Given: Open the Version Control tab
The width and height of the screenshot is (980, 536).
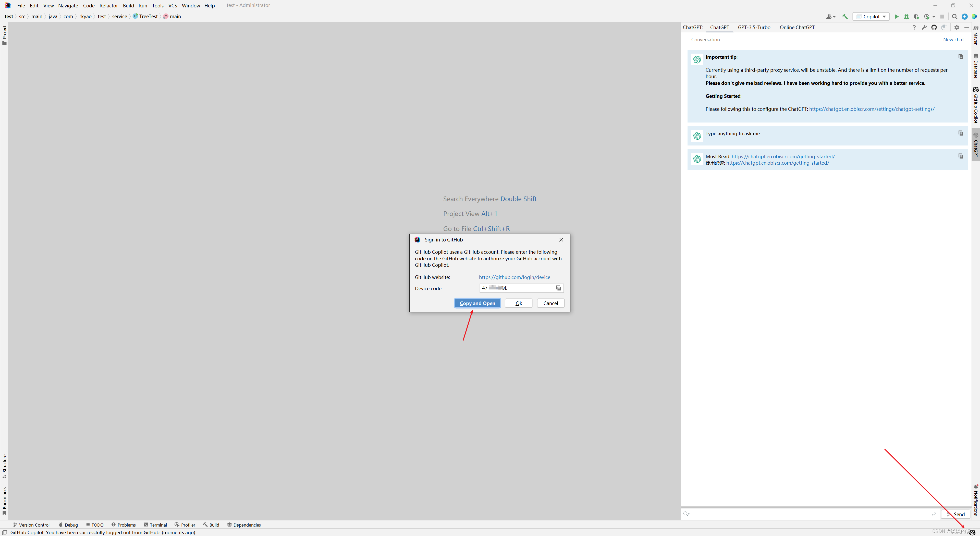Looking at the screenshot, I should coord(32,525).
